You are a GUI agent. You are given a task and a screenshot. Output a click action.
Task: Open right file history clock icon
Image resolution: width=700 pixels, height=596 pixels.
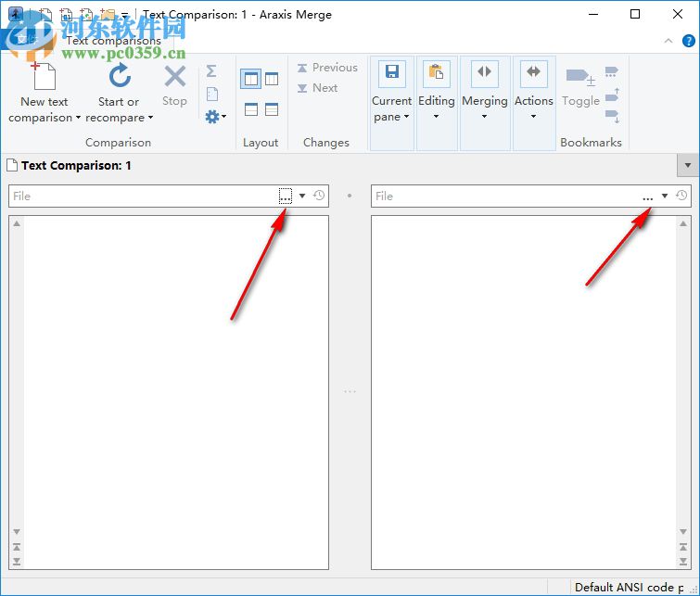coord(681,196)
